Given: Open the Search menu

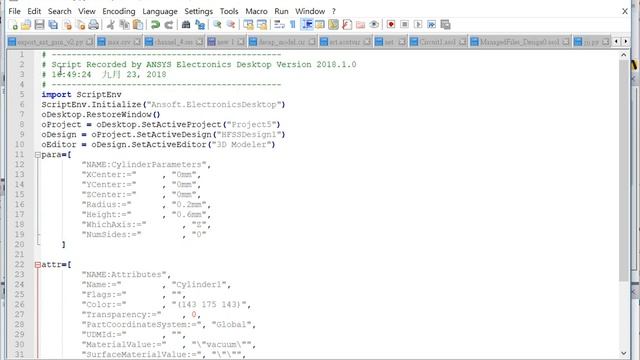Looking at the screenshot, I should point(59,11).
